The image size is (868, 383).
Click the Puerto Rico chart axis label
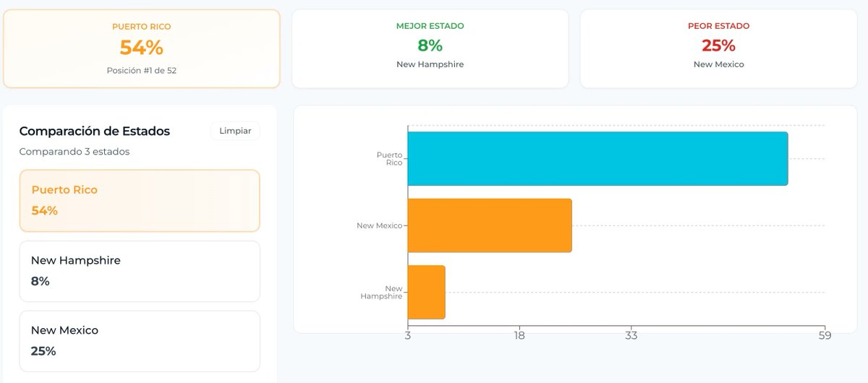click(x=389, y=159)
